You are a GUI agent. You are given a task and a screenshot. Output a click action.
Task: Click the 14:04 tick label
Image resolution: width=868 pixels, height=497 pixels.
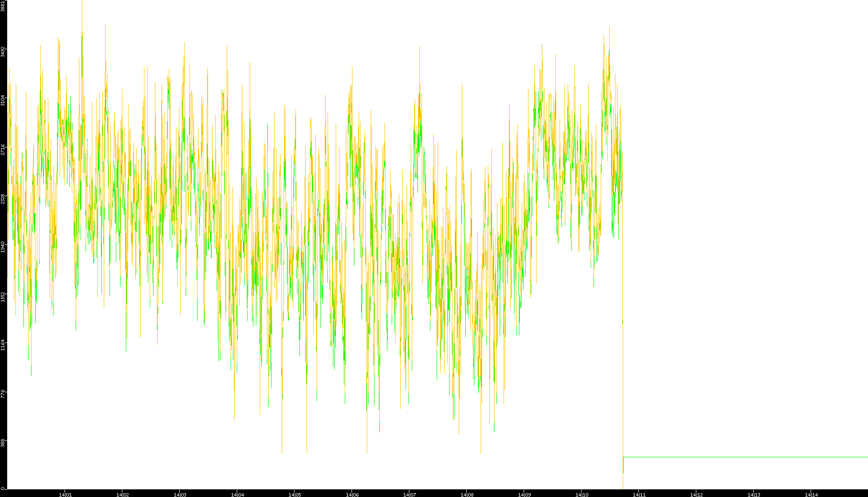(237, 494)
